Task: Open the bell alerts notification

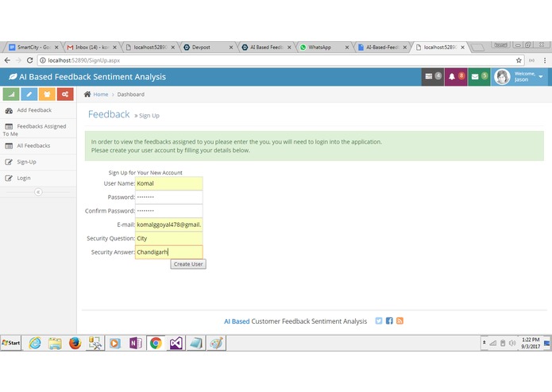Action: tap(456, 77)
